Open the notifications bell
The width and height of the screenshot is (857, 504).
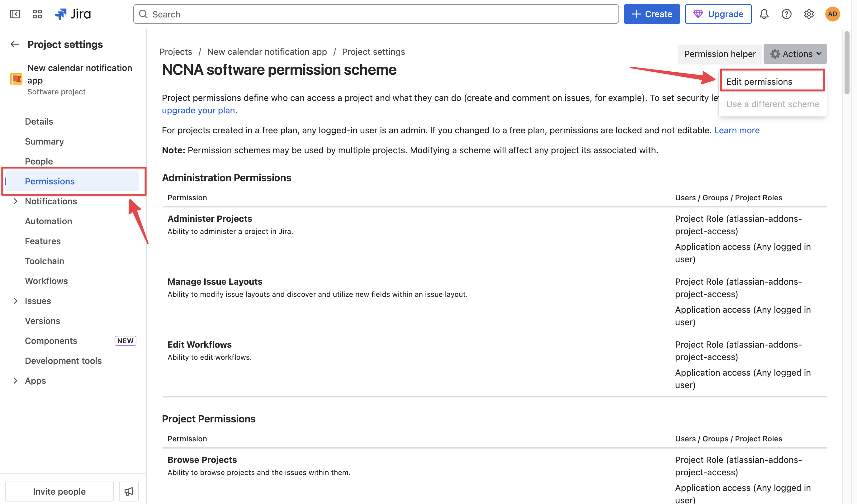[764, 14]
